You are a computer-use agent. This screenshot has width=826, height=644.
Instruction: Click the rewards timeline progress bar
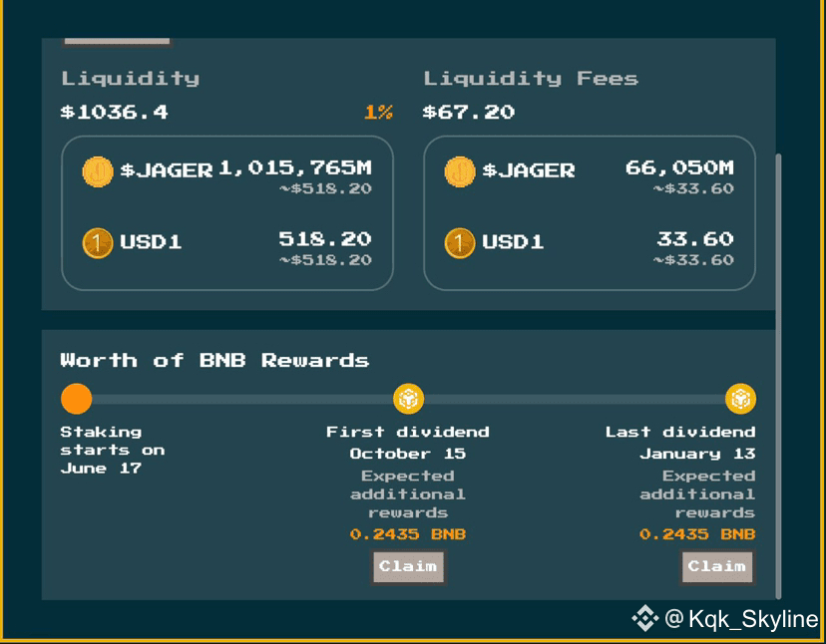408,399
